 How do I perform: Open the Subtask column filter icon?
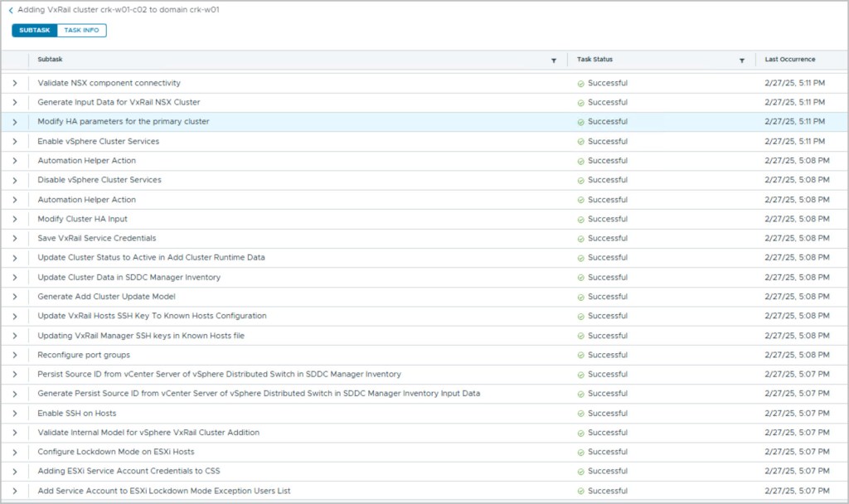point(554,61)
